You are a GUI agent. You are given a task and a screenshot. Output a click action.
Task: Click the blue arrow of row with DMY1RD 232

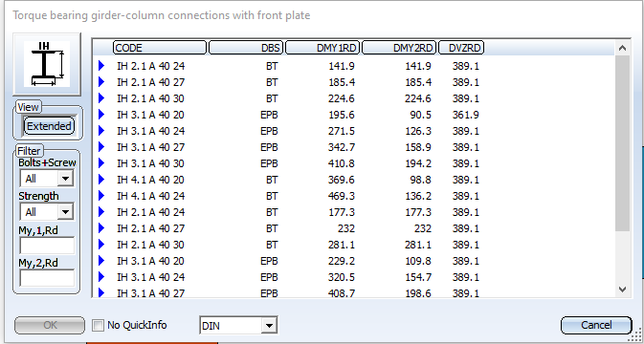point(101,228)
